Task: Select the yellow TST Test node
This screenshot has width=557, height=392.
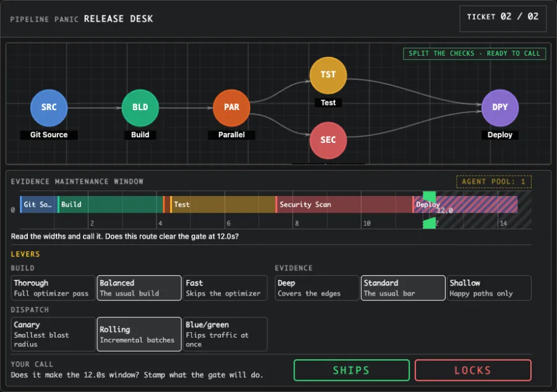Action: pos(328,75)
